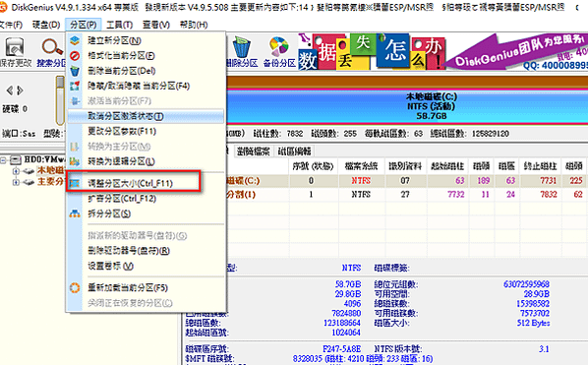Image resolution: width=588 pixels, height=365 pixels.
Task: Click the 序号(状态) column header
Action: 313,166
